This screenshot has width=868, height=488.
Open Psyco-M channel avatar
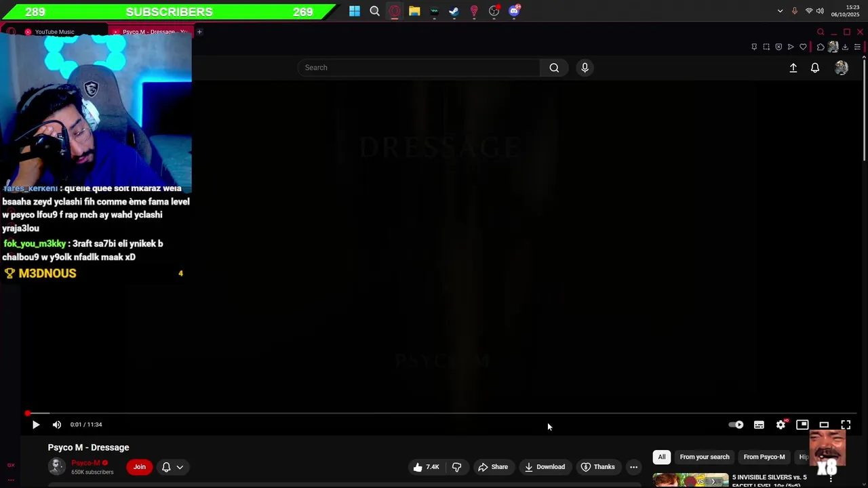coord(57,466)
